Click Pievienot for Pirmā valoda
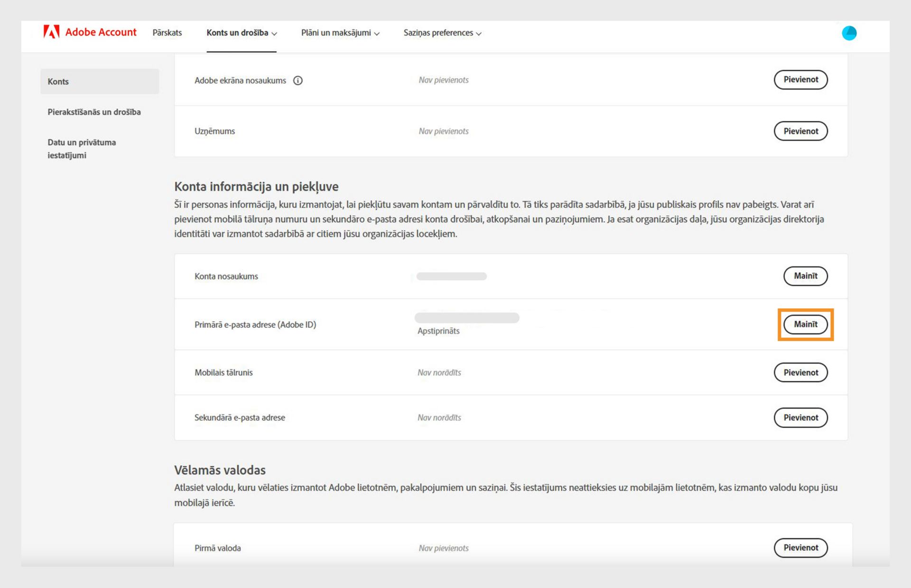This screenshot has height=588, width=911. (800, 548)
